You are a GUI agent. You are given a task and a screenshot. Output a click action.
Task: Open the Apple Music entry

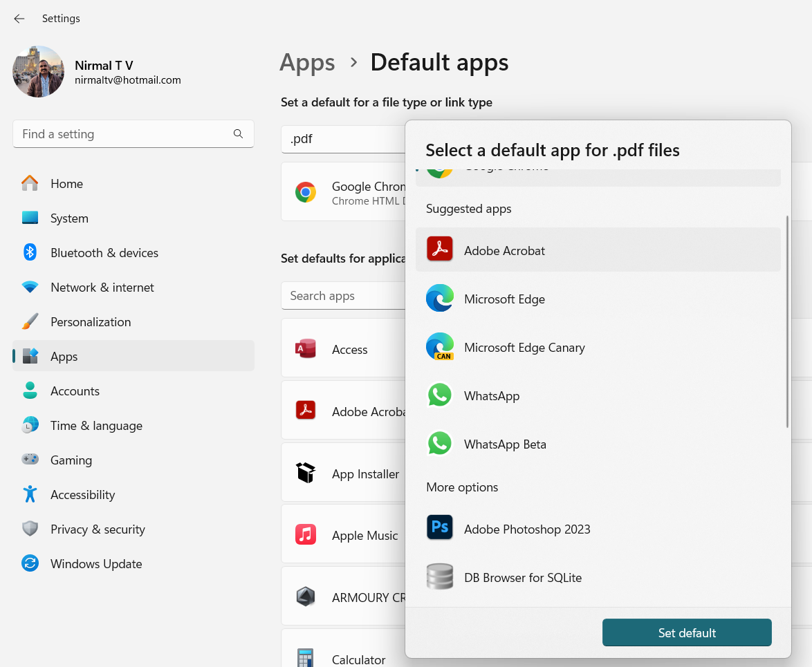point(343,534)
